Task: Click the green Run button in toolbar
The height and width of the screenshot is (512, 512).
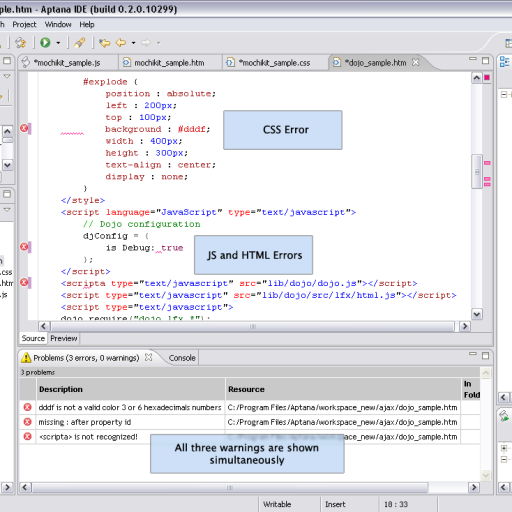Action: (x=45, y=42)
